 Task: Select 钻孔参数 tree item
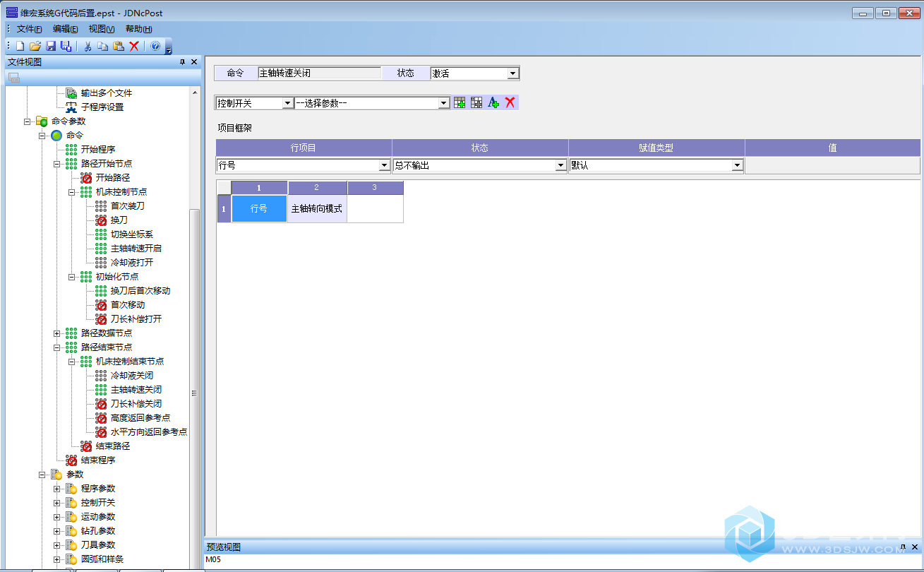point(98,531)
